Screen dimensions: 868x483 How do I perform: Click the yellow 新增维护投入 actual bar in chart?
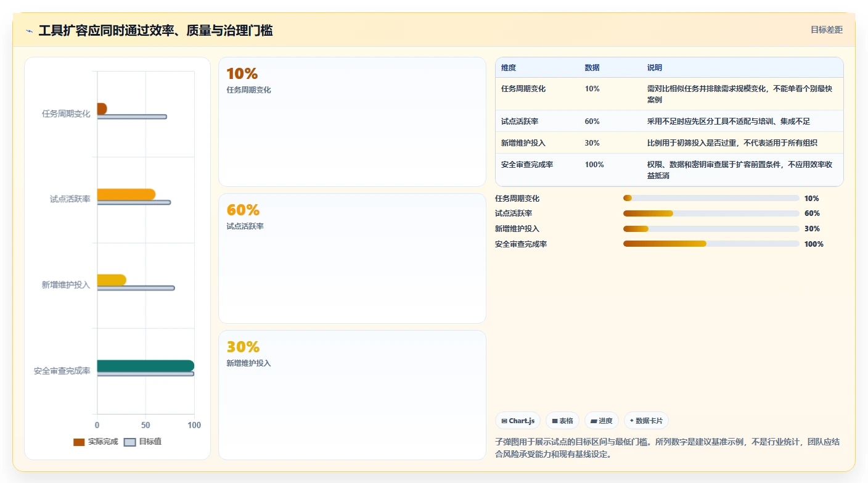pyautogui.click(x=112, y=280)
